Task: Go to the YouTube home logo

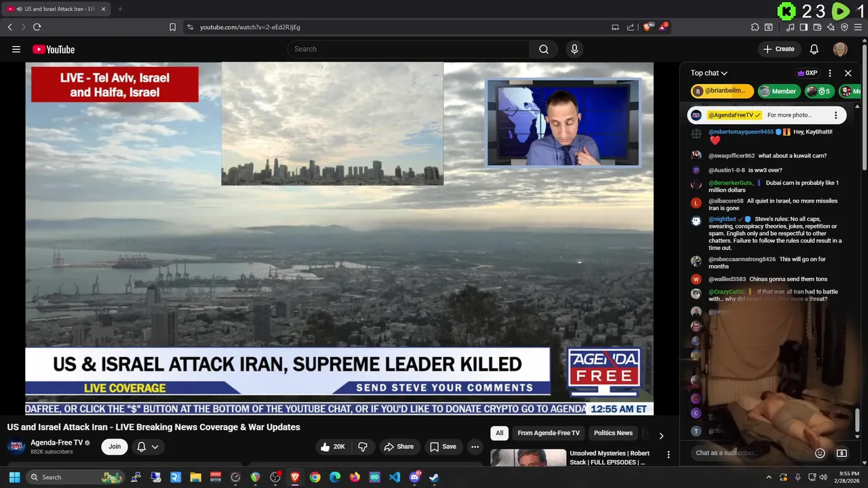Action: [54, 49]
